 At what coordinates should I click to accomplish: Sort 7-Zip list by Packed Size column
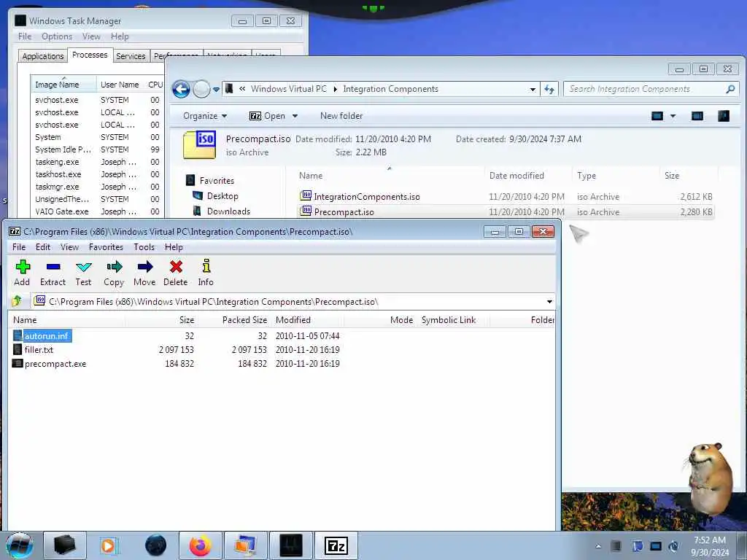click(x=244, y=320)
